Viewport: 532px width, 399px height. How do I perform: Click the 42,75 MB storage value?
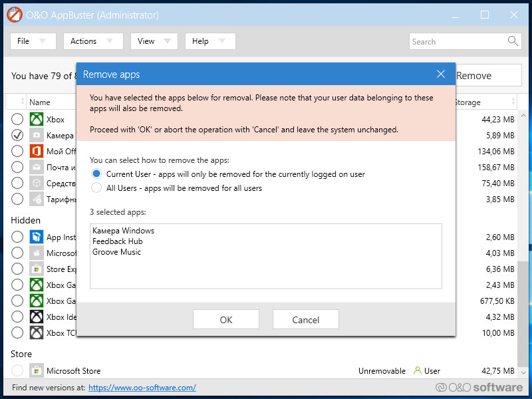pos(498,371)
